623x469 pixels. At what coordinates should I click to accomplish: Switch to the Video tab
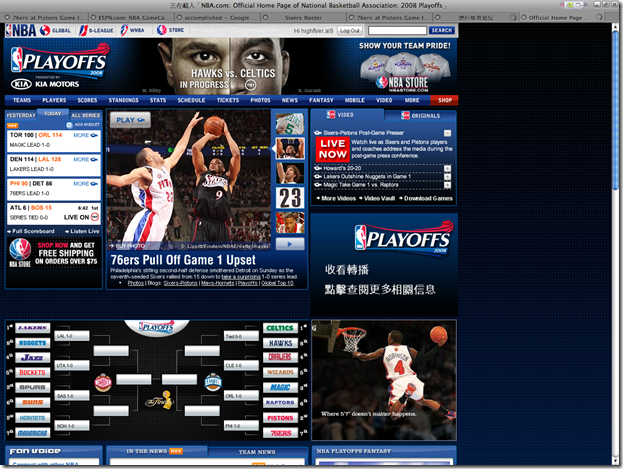(x=341, y=115)
